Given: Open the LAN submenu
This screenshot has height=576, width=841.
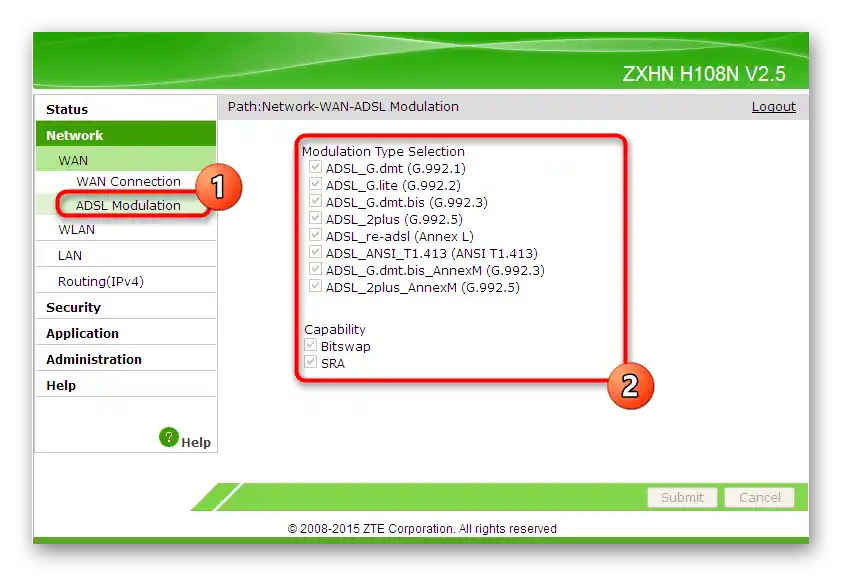Looking at the screenshot, I should [126, 255].
